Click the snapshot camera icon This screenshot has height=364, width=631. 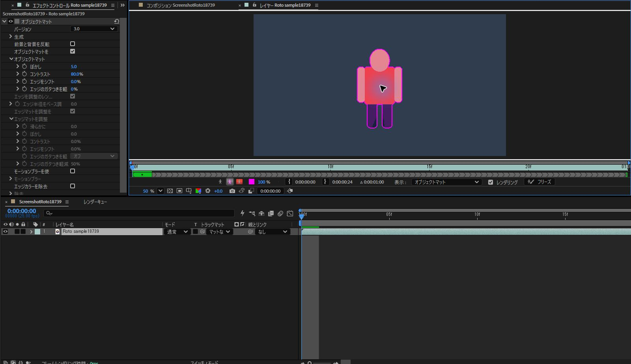(232, 191)
